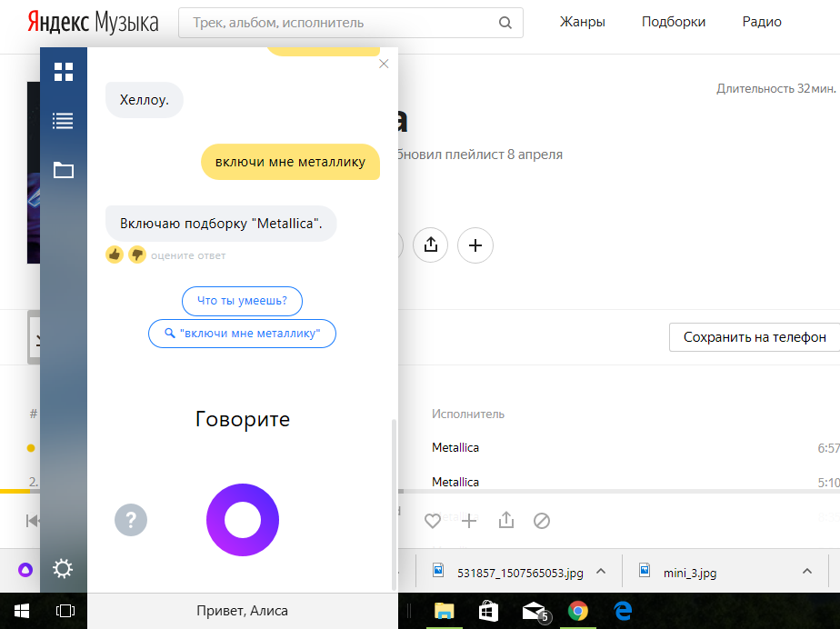Open Microsoft Edge from taskbar
This screenshot has width=840, height=629.
[623, 611]
